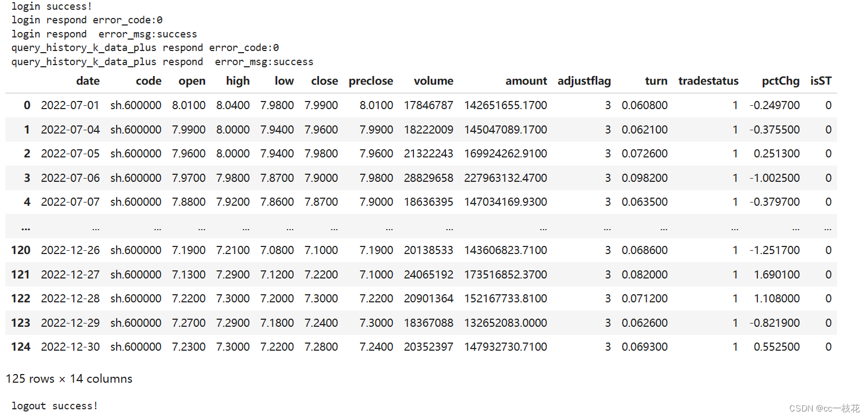Click turn value 0.060800
Screen dimensions: 868x418
click(644, 105)
